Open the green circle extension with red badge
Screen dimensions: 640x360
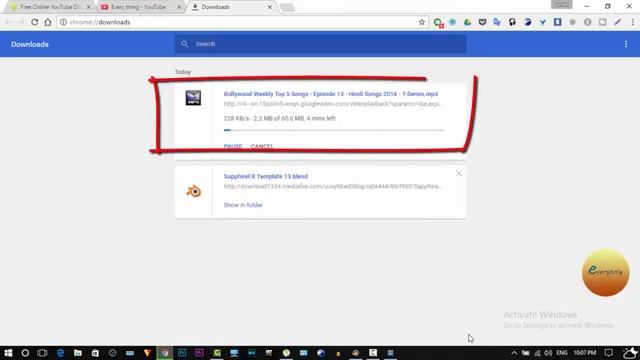[438, 22]
